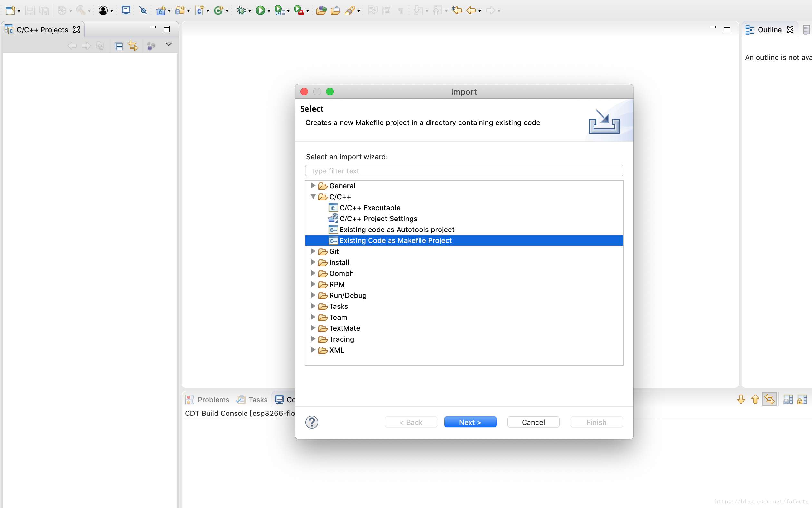The width and height of the screenshot is (812, 508).
Task: Click the New wizard icon in toolbar
Action: point(10,10)
